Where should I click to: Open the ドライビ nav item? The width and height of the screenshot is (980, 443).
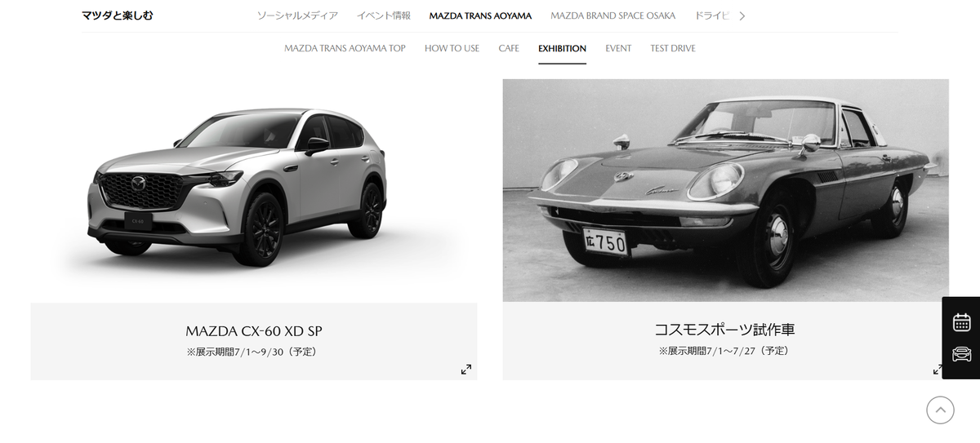pyautogui.click(x=711, y=16)
